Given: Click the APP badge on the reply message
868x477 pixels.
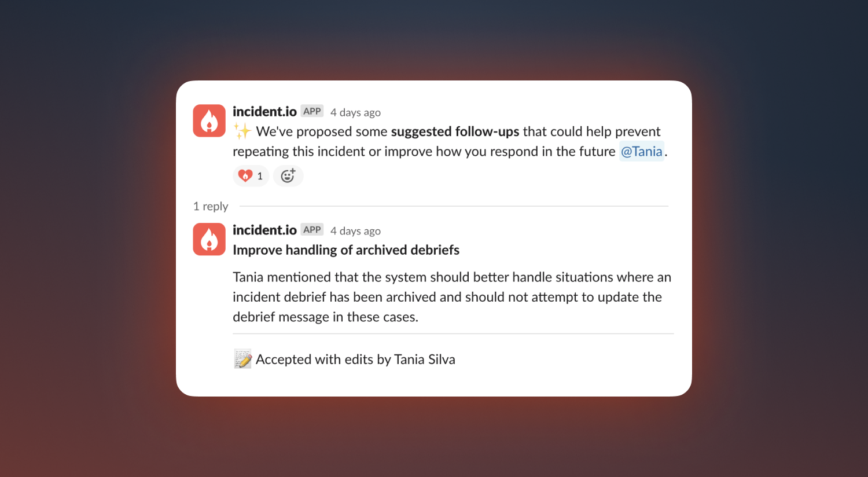Looking at the screenshot, I should [x=312, y=230].
